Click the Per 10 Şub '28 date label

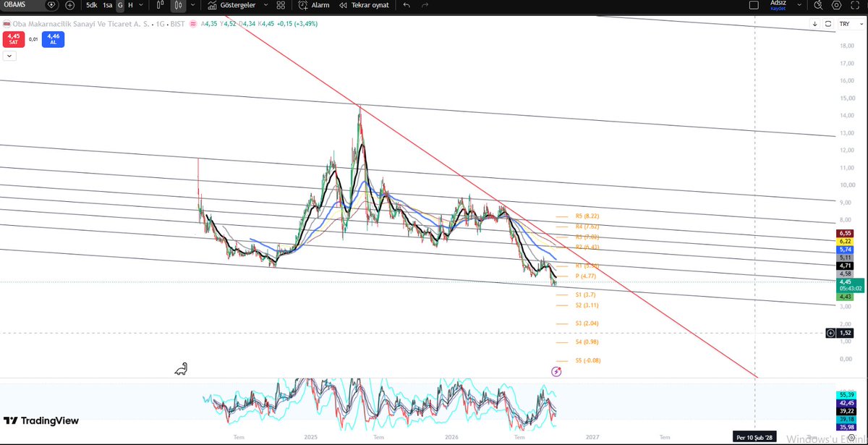(x=755, y=438)
